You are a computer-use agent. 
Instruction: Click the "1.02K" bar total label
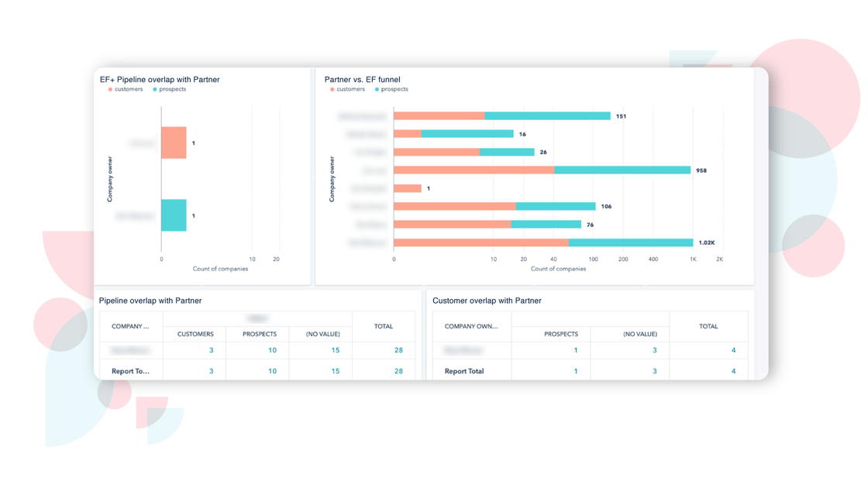coord(707,243)
